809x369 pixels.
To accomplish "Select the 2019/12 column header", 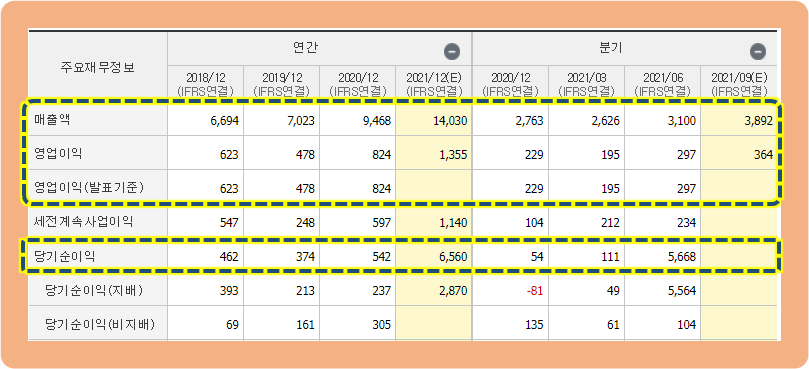I will point(282,85).
